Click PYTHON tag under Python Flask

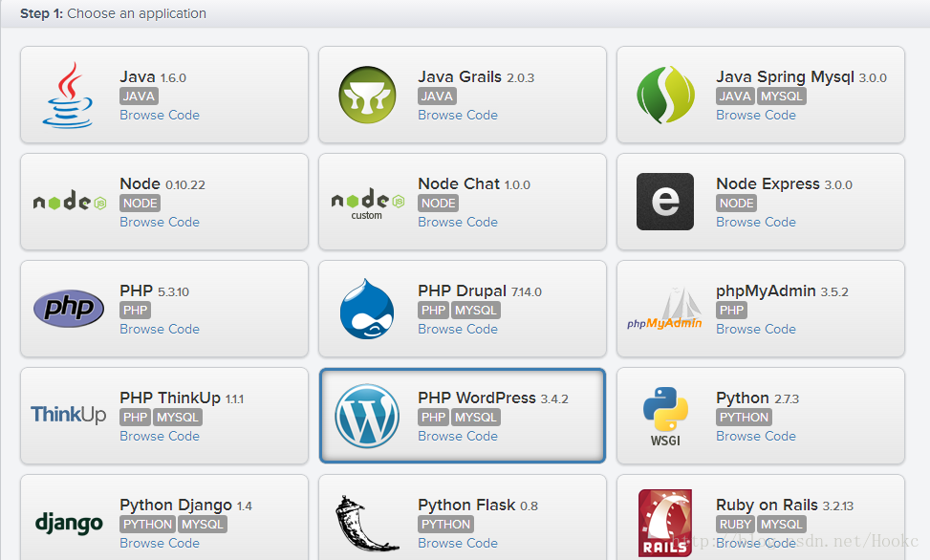coord(446,524)
